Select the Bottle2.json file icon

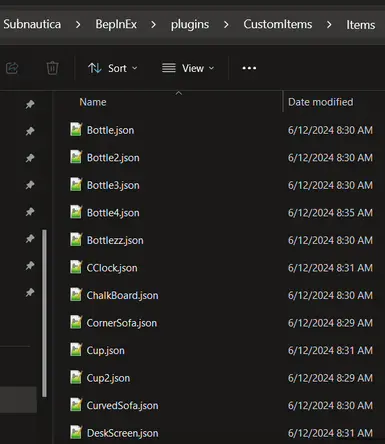click(76, 157)
